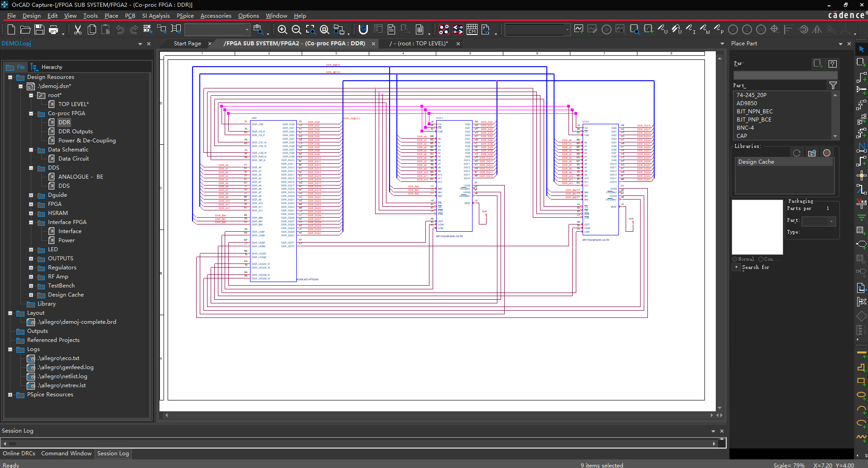Screen dimensions: 868x468
Task: Activate the Select arrow tool
Action: coord(861,49)
